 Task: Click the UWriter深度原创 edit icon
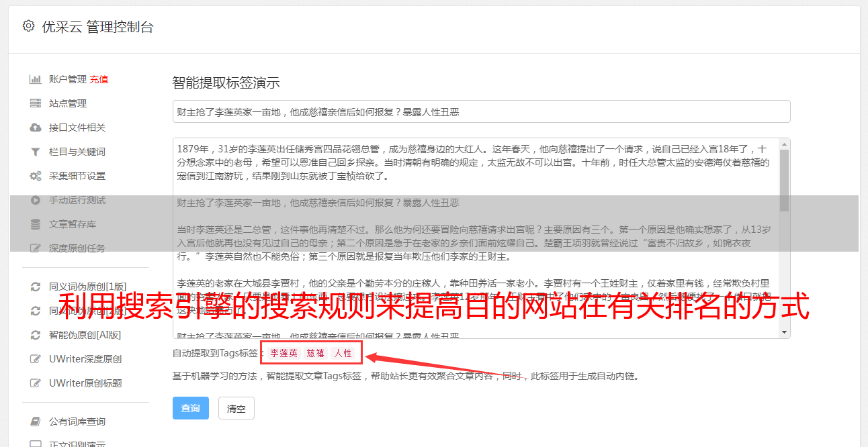pos(36,359)
